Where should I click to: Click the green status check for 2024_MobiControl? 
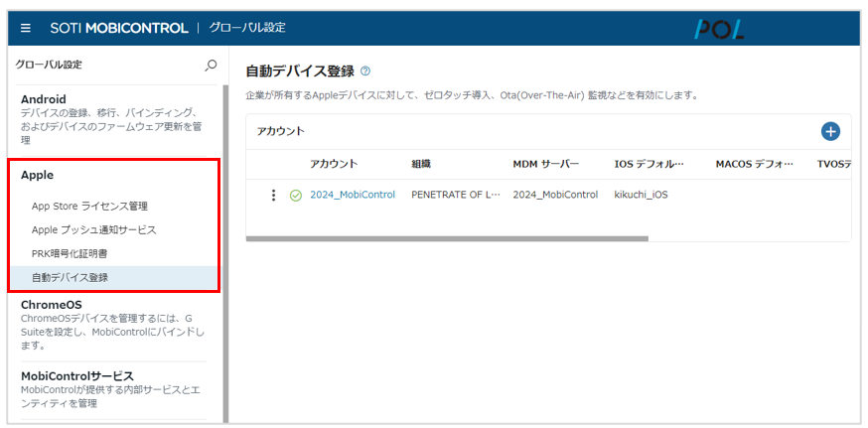(296, 196)
